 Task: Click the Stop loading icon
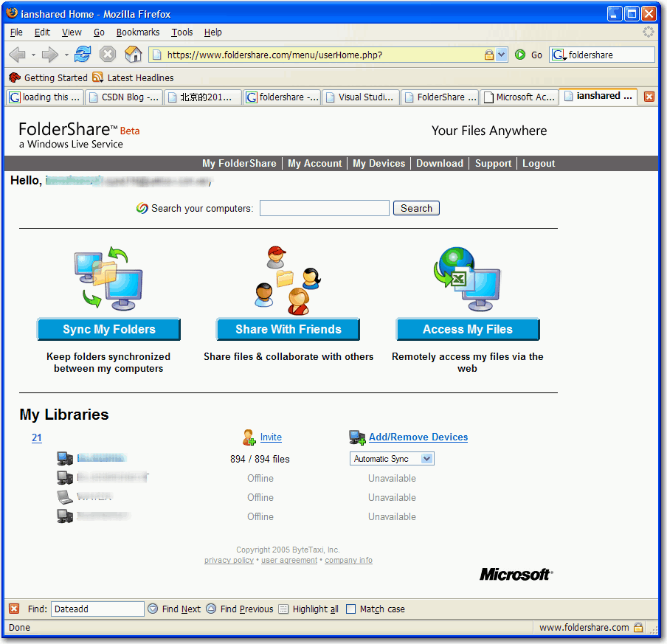(108, 55)
